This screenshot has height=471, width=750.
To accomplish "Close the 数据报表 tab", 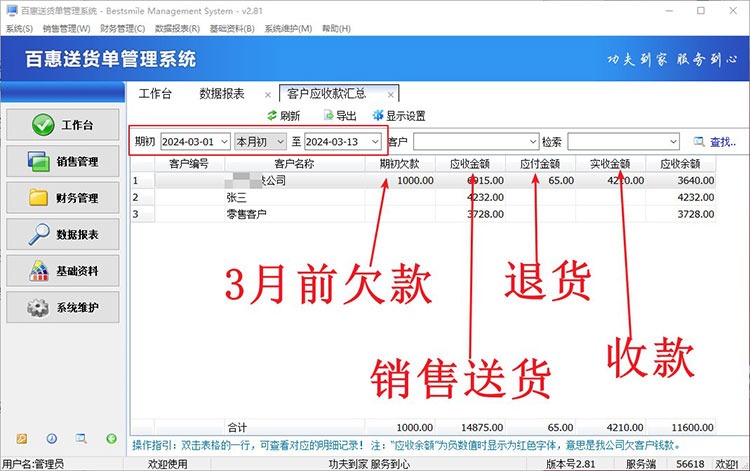I will [x=268, y=95].
